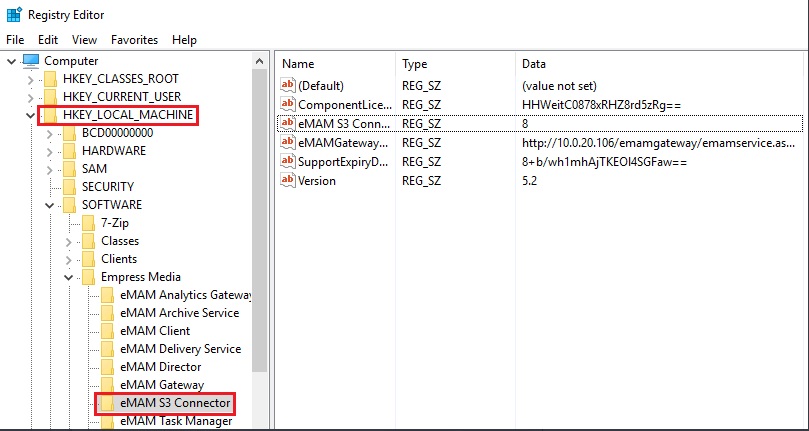Viewport: 809px width, 431px height.
Task: Expand the BCD00000000 key
Action: point(50,133)
